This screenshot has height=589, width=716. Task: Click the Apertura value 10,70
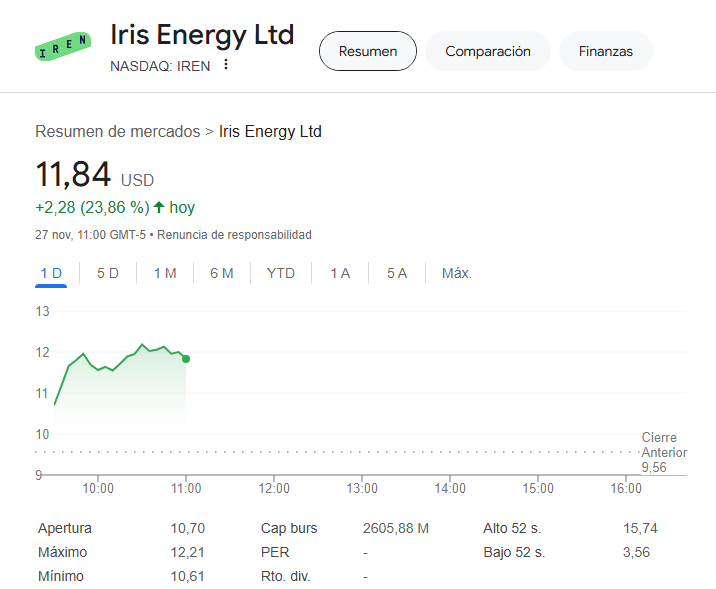[188, 528]
